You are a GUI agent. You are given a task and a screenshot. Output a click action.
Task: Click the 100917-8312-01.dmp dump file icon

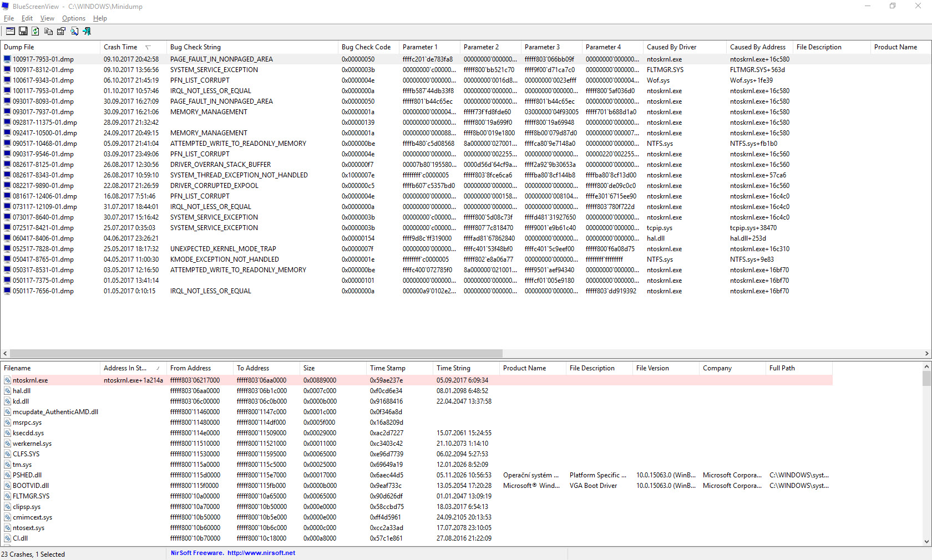[x=8, y=70]
